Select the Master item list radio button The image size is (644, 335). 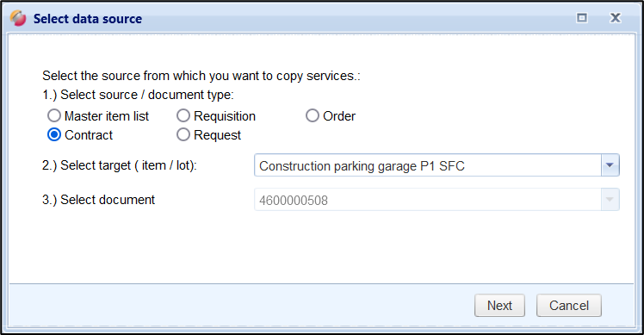point(53,116)
